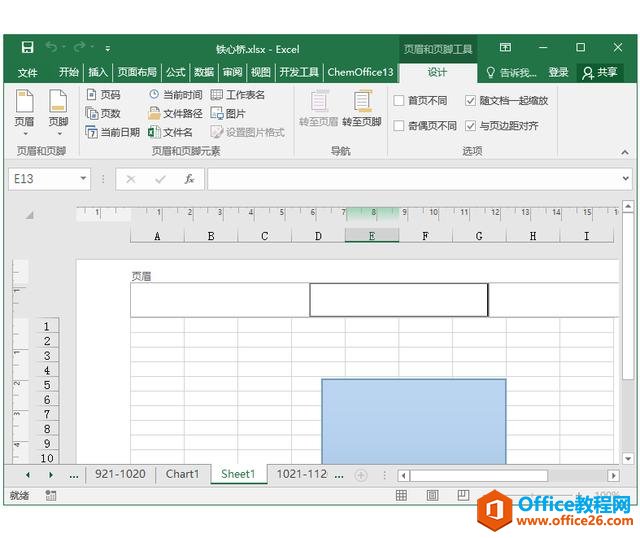
Task: Insert 文件路径 file path element
Action: tap(176, 113)
